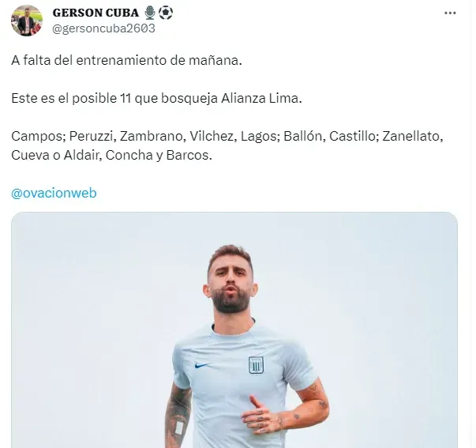Image resolution: width=476 pixels, height=448 pixels.
Task: Open the three-dot more options menu
Action: tap(450, 13)
